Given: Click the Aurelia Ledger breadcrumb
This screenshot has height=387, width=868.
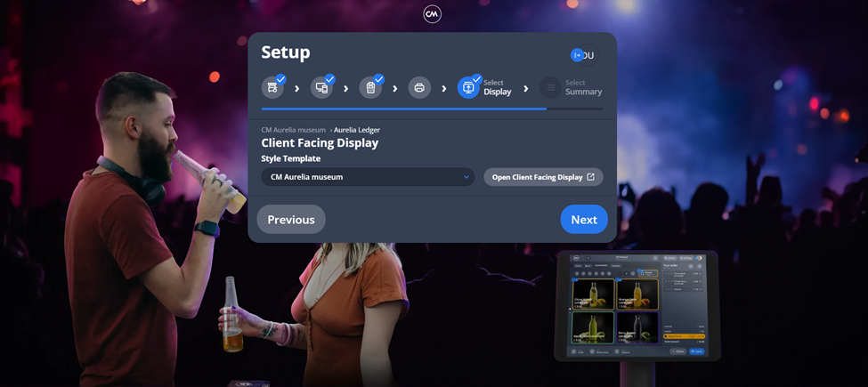Looking at the screenshot, I should point(357,130).
